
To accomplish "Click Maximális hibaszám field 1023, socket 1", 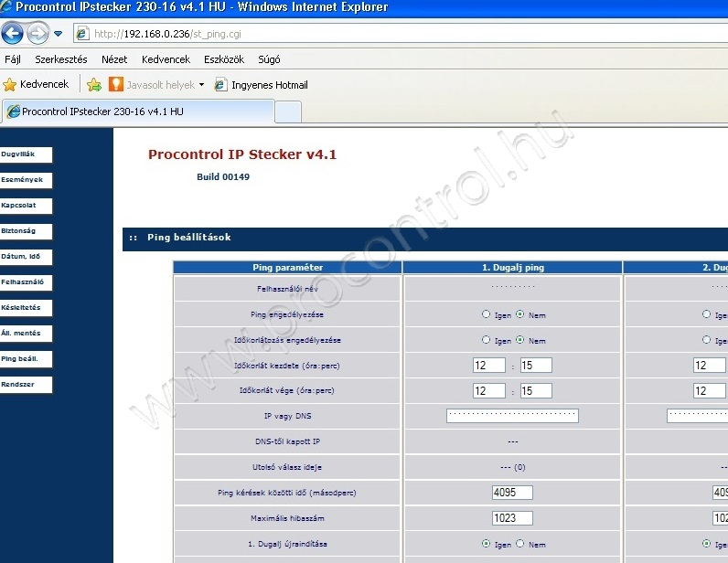I will (512, 518).
